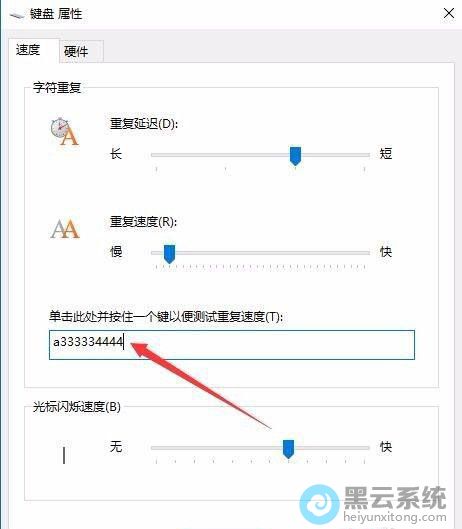Click the 光标闪烁速度 slider thumb
The width and height of the screenshot is (462, 529).
point(288,449)
